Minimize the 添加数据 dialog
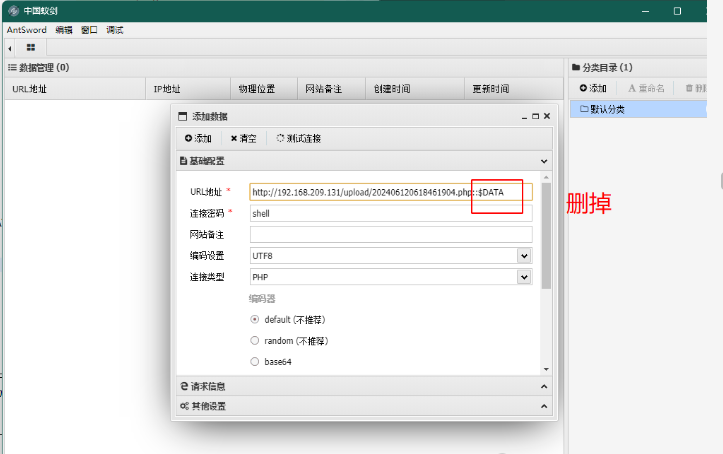 (524, 117)
